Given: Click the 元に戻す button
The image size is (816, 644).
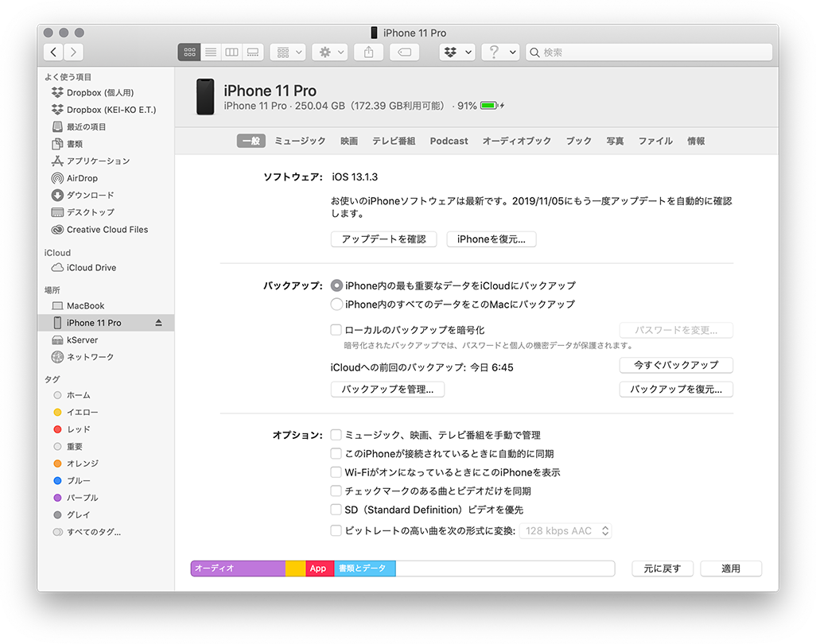Looking at the screenshot, I should point(663,568).
